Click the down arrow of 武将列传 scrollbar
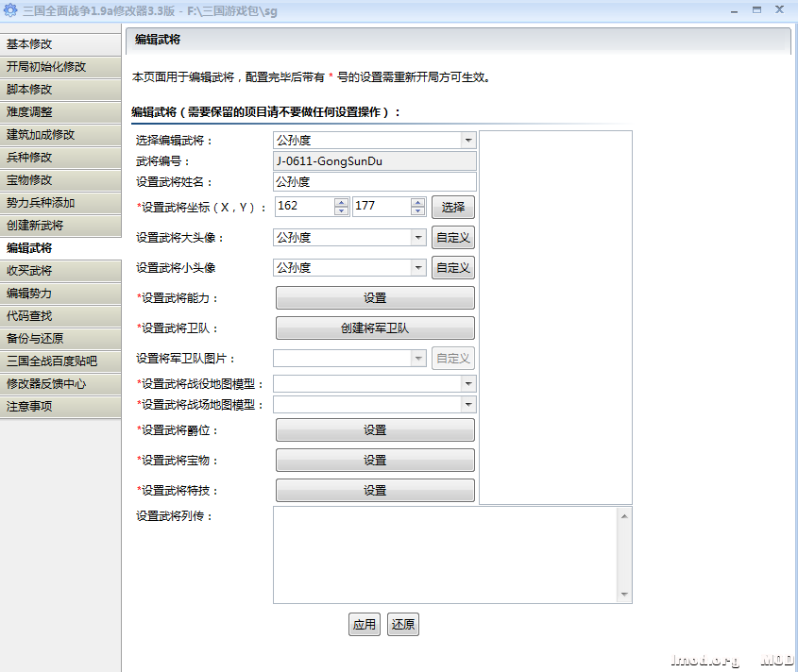 click(x=623, y=595)
